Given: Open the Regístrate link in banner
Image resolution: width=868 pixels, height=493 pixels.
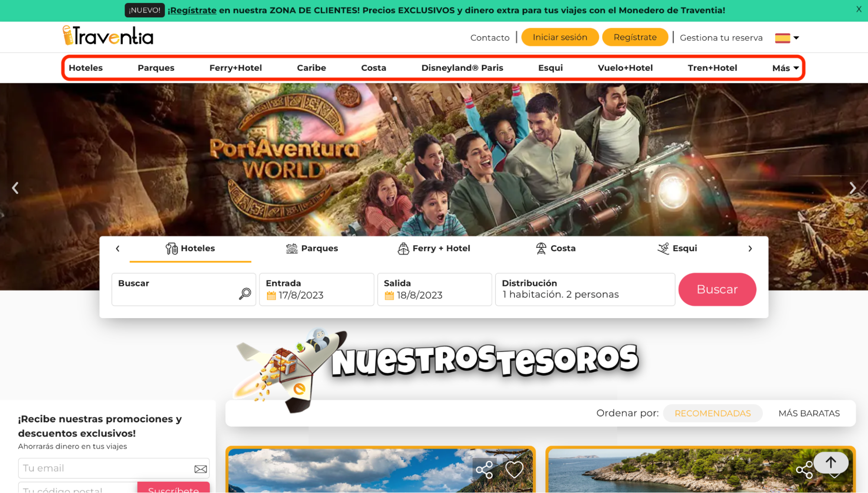Looking at the screenshot, I should (192, 10).
